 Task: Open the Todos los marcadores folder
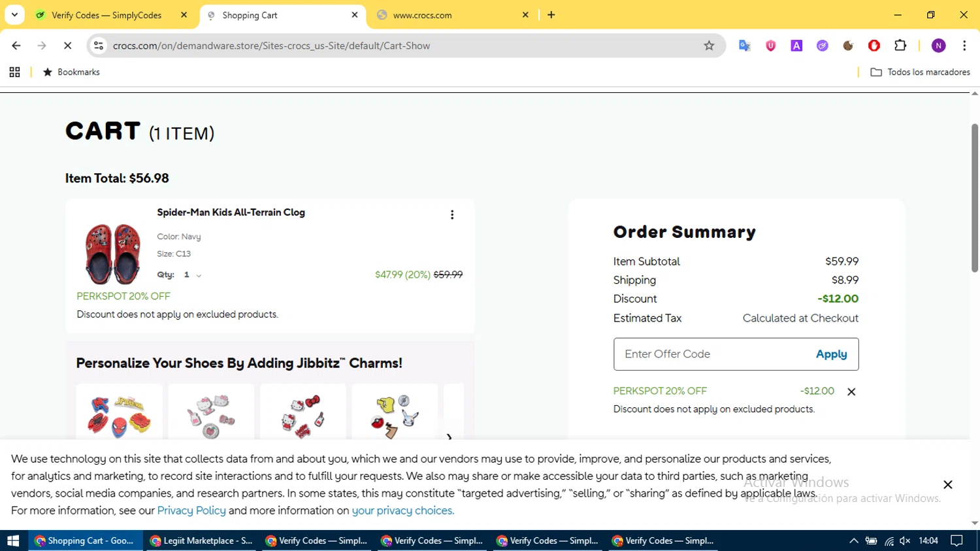click(x=921, y=73)
